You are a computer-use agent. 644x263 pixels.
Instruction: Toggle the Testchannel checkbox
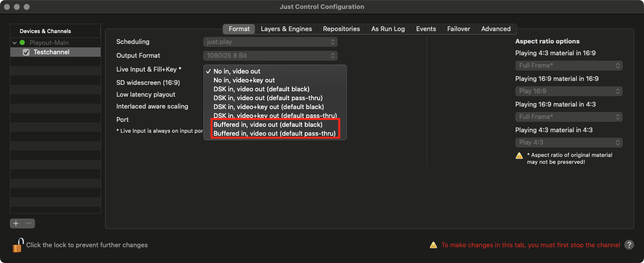pos(26,52)
